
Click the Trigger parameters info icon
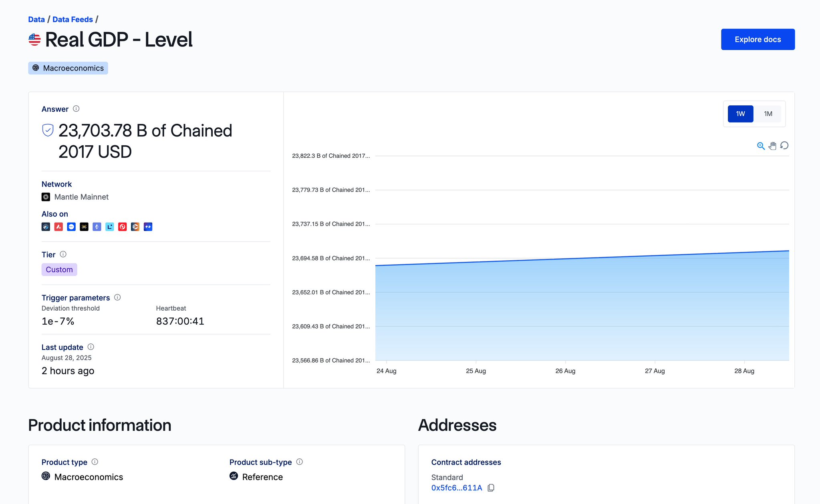point(117,297)
